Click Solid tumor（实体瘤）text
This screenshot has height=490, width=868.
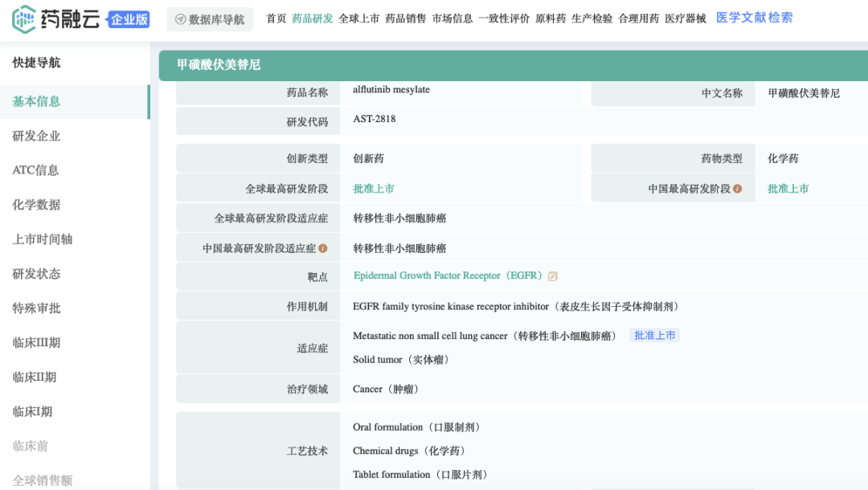[403, 360]
